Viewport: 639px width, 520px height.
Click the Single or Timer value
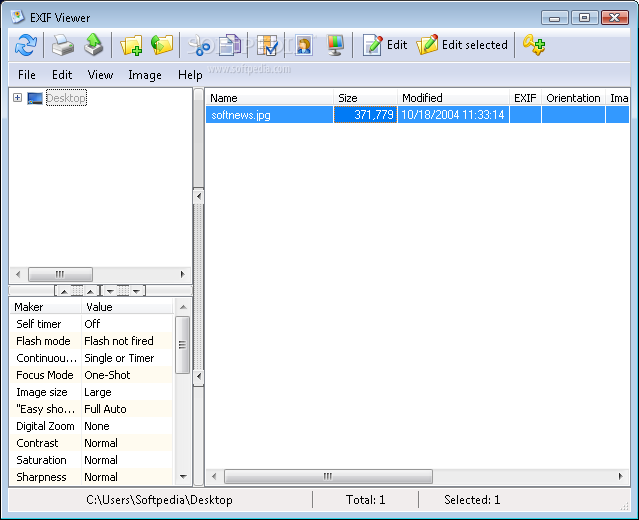click(x=119, y=358)
